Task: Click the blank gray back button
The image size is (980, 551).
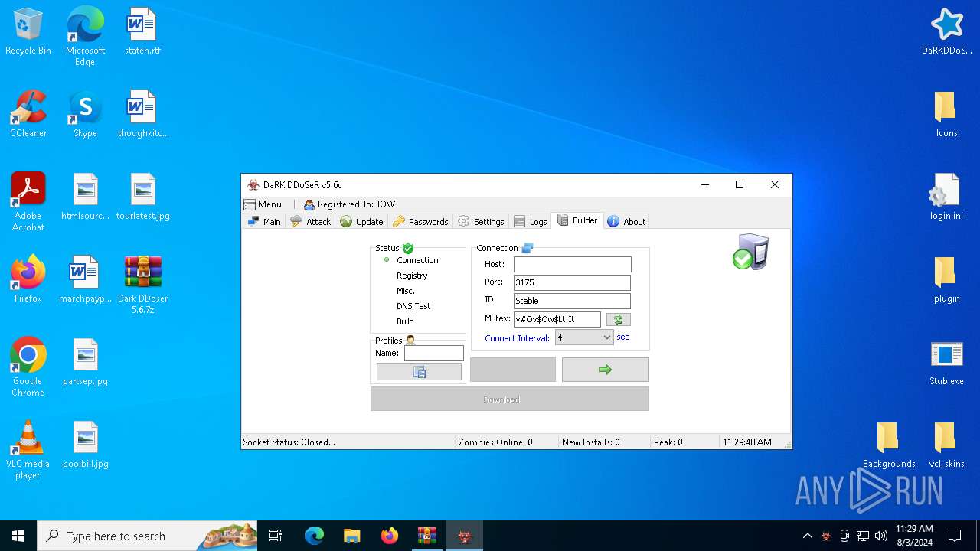Action: click(x=512, y=370)
